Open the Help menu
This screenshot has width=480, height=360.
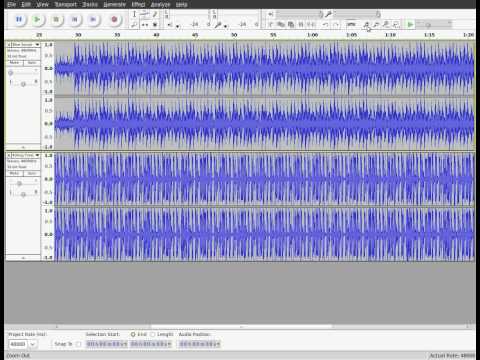pos(181,4)
